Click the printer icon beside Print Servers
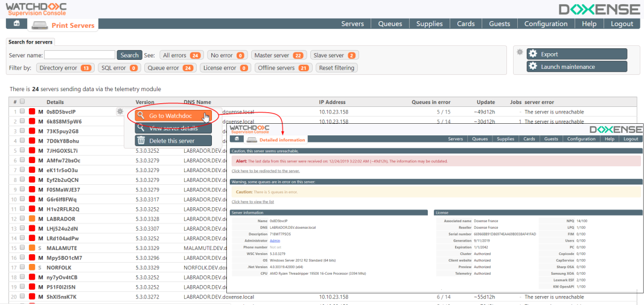Viewport: 644px width, 305px height. point(40,25)
